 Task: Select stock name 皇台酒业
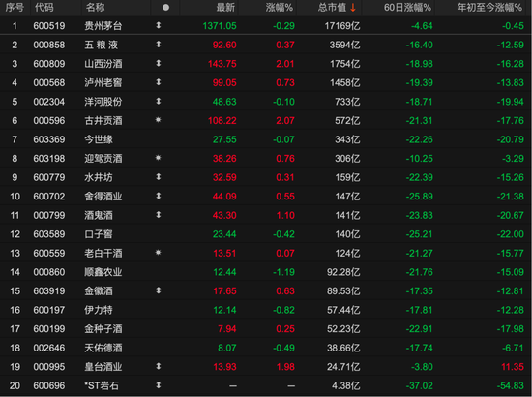coord(103,367)
